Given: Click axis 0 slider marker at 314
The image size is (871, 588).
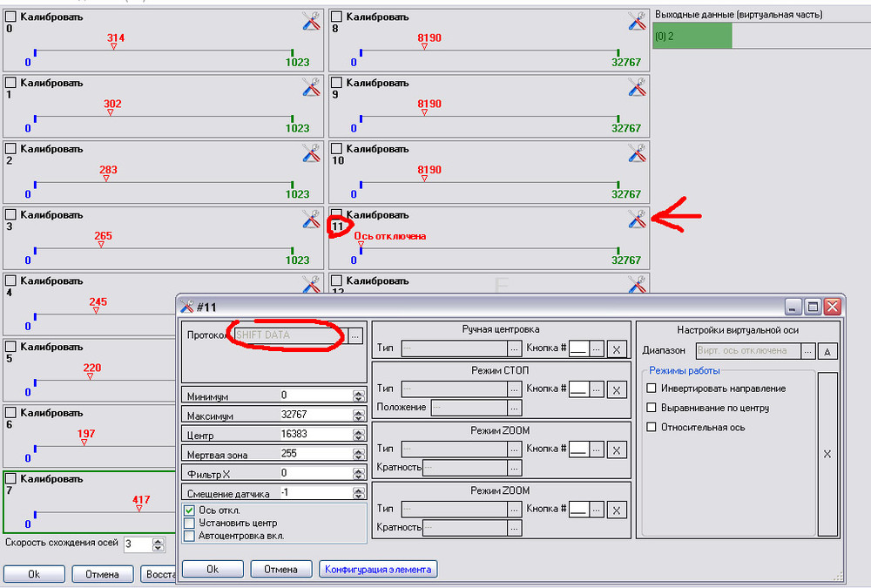Looking at the screenshot, I should click(x=113, y=47).
